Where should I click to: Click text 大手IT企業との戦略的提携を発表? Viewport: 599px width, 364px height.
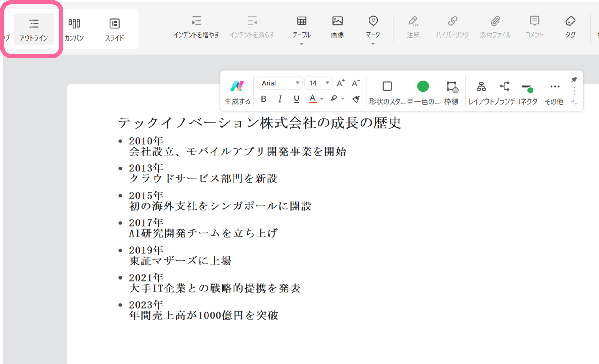[215, 288]
